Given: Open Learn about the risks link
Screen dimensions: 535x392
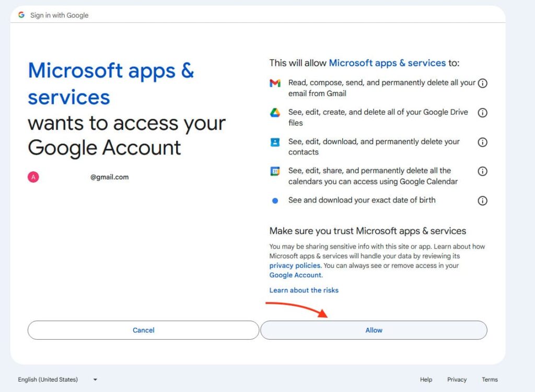Looking at the screenshot, I should click(304, 290).
